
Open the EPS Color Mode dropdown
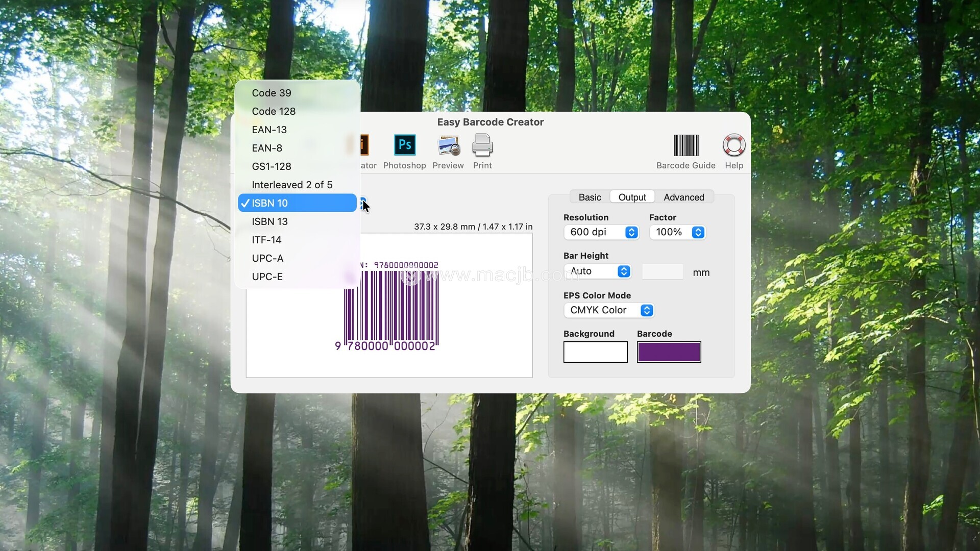tap(608, 310)
